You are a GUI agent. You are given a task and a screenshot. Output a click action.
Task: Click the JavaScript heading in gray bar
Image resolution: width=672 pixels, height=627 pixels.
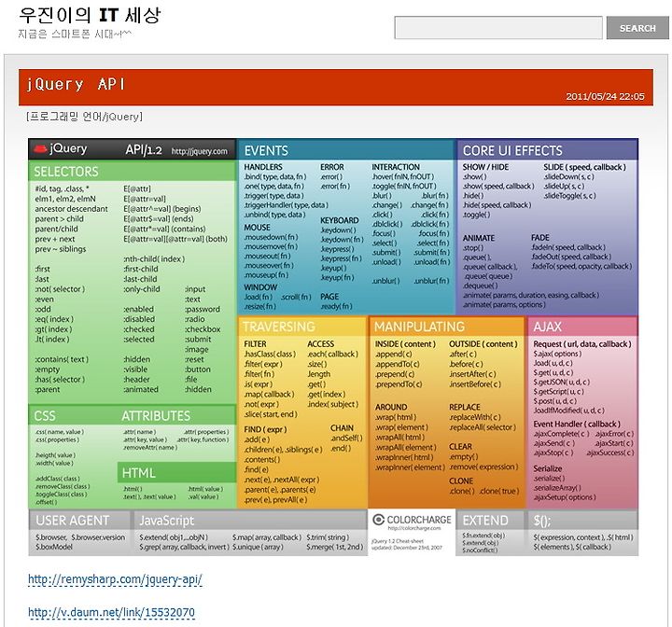(167, 521)
